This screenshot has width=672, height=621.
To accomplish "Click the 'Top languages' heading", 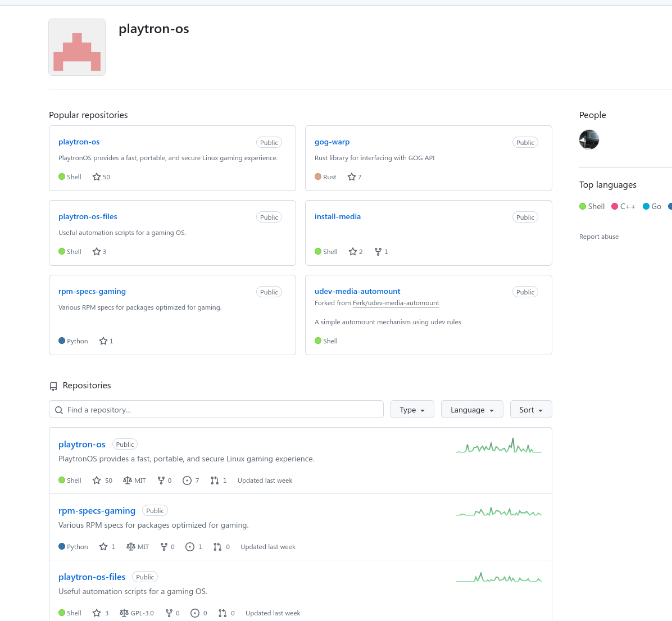I will click(608, 185).
